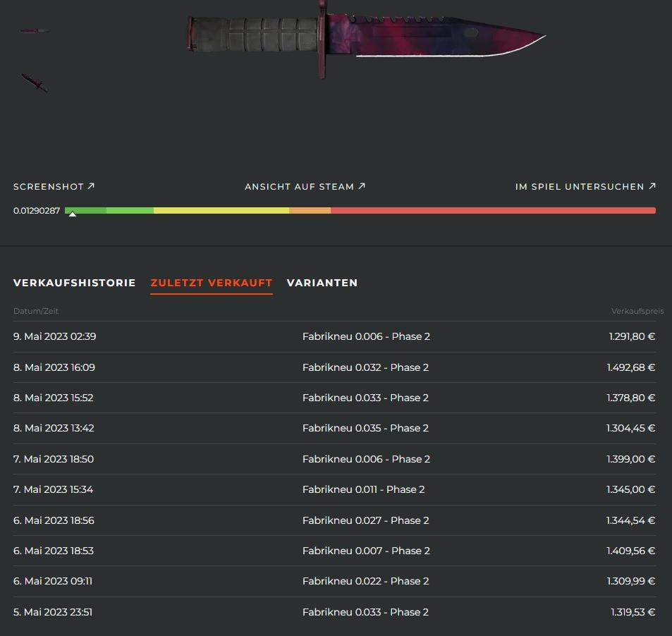The height and width of the screenshot is (636, 672).
Task: Click price 1.309,99 €
Action: coord(631,581)
